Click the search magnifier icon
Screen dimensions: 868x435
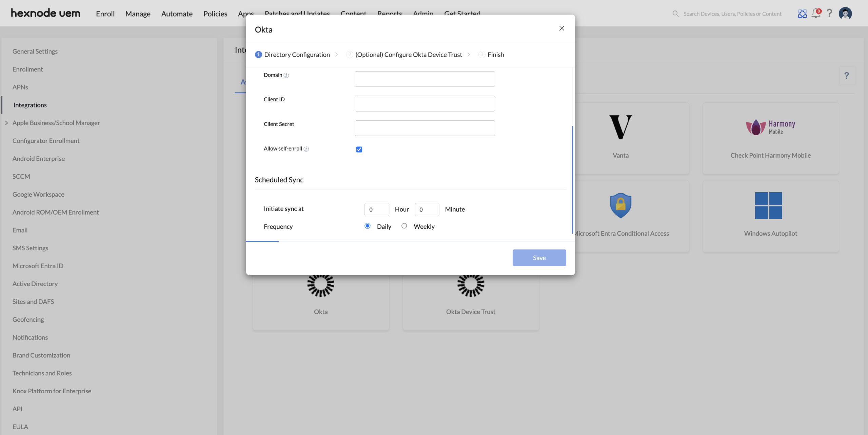coord(675,14)
